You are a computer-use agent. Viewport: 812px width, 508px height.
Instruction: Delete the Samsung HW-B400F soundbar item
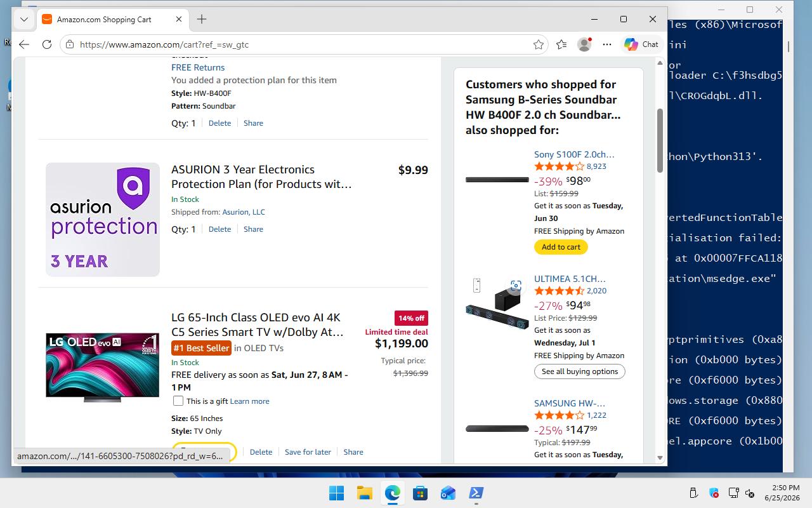tap(219, 123)
